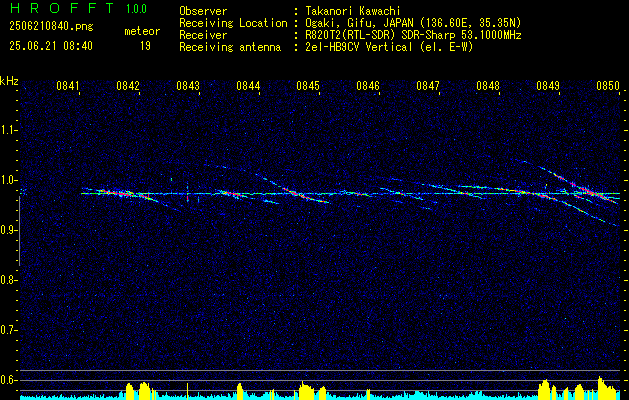Click the date stamp 25.06.21 08:40
This screenshot has width=629, height=400.
(x=51, y=46)
